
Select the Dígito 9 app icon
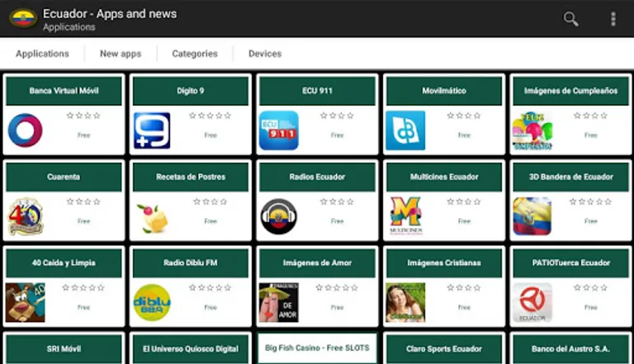(x=152, y=130)
